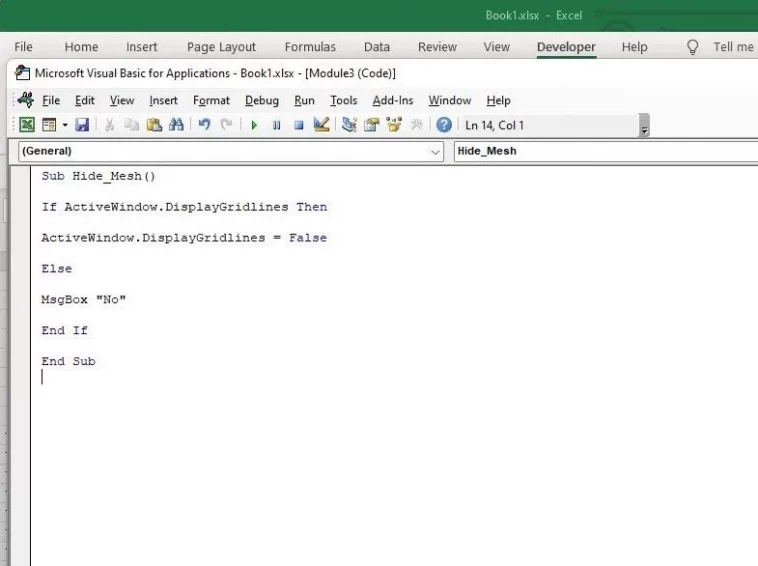This screenshot has width=758, height=566.
Task: Open Project Explorer icon
Action: click(349, 125)
